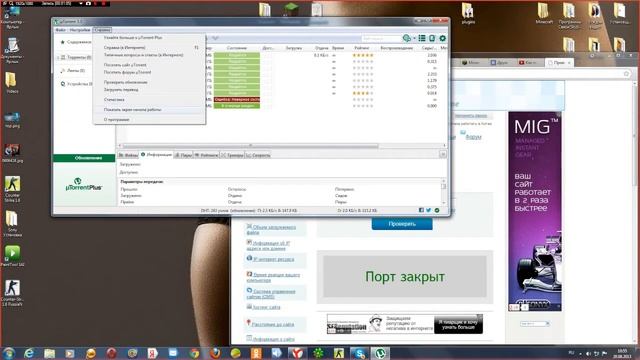The width and height of the screenshot is (640, 360).
Task: Sort torrents by Воспроизведение column
Action: pos(397,48)
